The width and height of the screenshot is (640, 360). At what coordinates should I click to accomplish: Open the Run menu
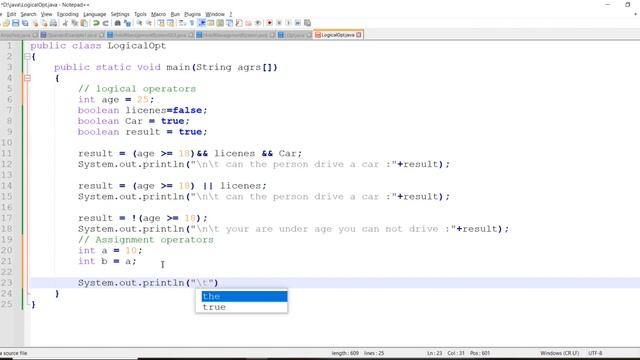coord(175,14)
